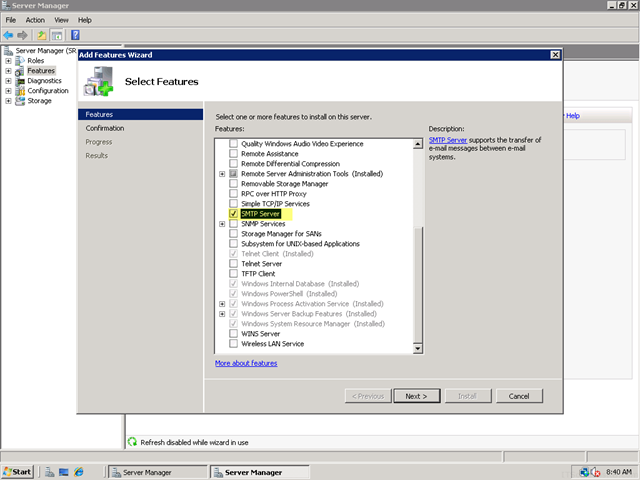This screenshot has height=480, width=640.
Task: Expand the Diagnostics tree node
Action: coord(8,81)
